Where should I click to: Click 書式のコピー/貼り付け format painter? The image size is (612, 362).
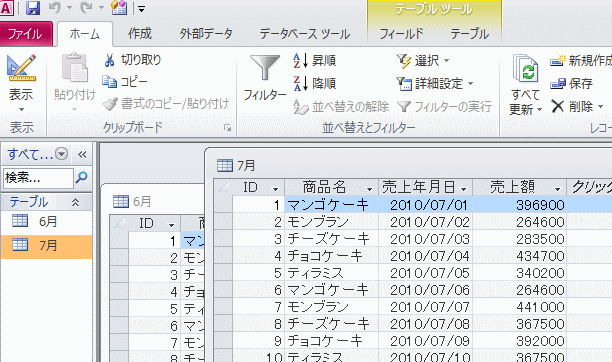pos(166,104)
